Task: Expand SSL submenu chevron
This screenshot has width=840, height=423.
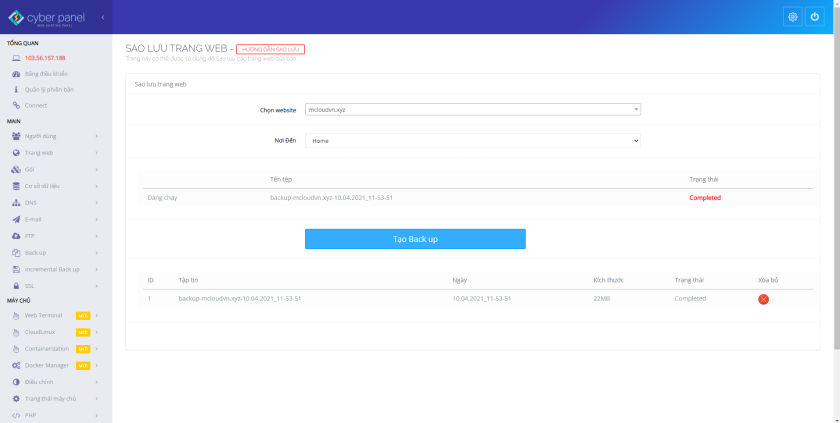Action: pos(96,286)
